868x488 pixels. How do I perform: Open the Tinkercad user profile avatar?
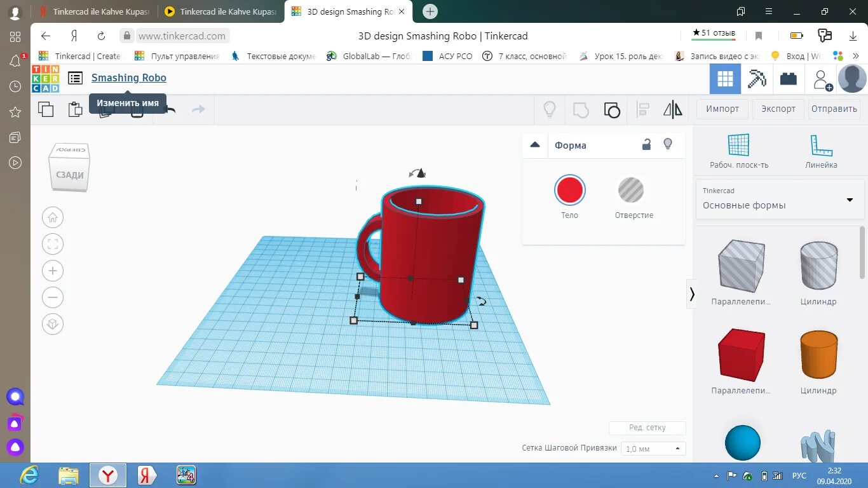[852, 79]
